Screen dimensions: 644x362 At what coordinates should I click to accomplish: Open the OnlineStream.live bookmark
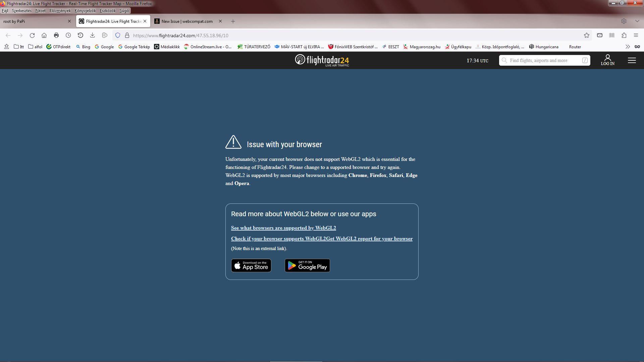[208, 47]
